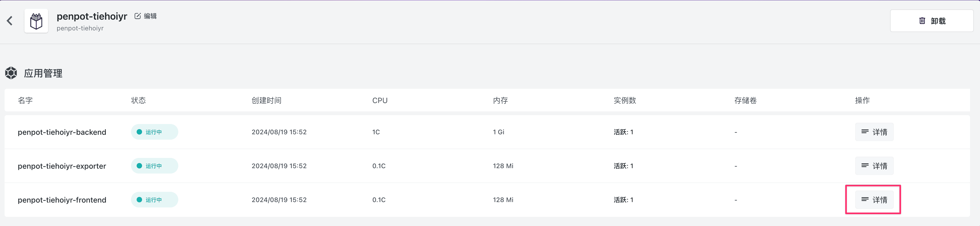Open details for penpot-tiehoiyr-frontend
Viewport: 980px width, 226px height.
point(874,200)
